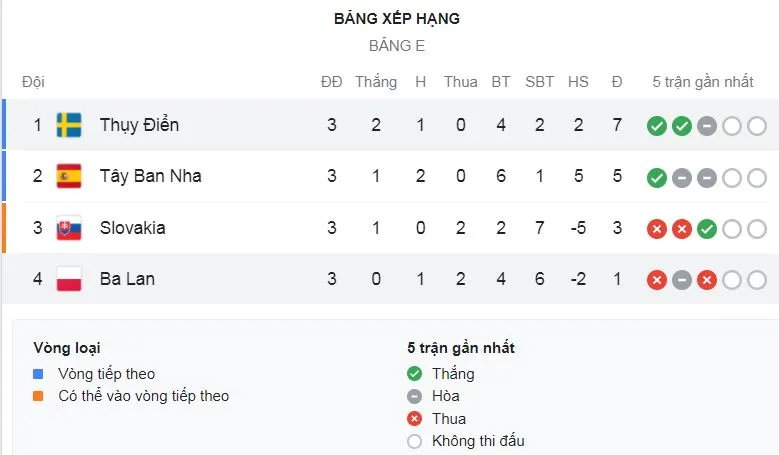Click the Poland flag icon
The image size is (779, 455).
(69, 279)
